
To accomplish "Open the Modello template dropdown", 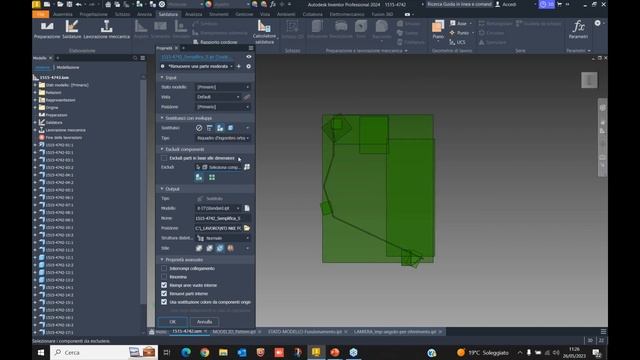I will coord(218,208).
